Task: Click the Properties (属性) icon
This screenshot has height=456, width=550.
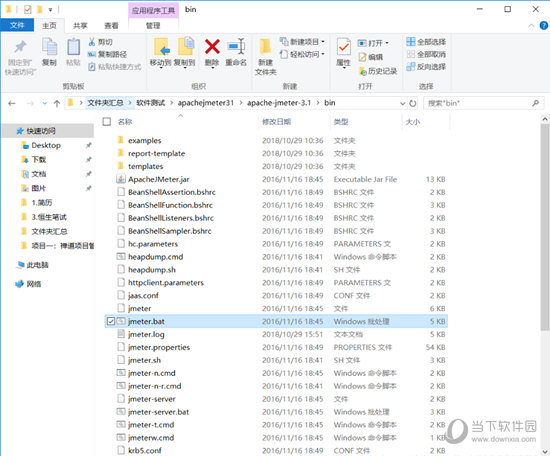Action: [344, 47]
